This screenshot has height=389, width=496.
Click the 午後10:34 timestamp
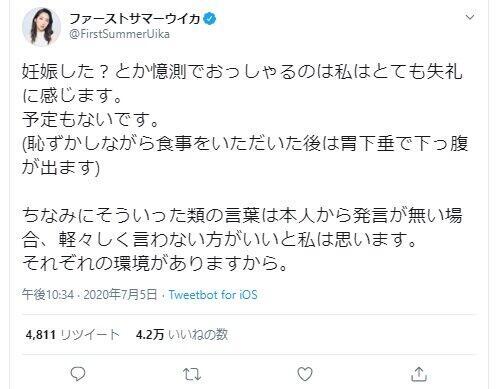pyautogui.click(x=48, y=295)
